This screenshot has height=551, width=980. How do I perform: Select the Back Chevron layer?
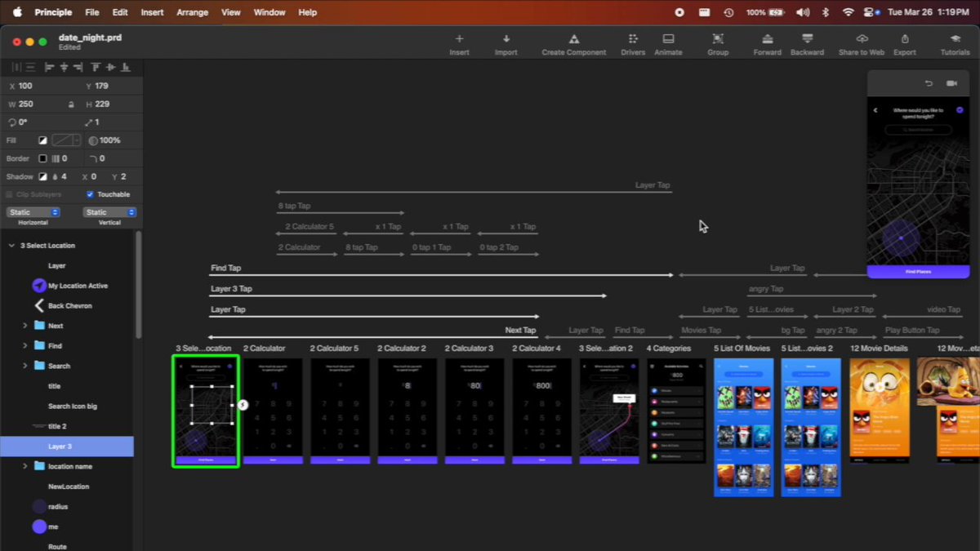pos(69,306)
